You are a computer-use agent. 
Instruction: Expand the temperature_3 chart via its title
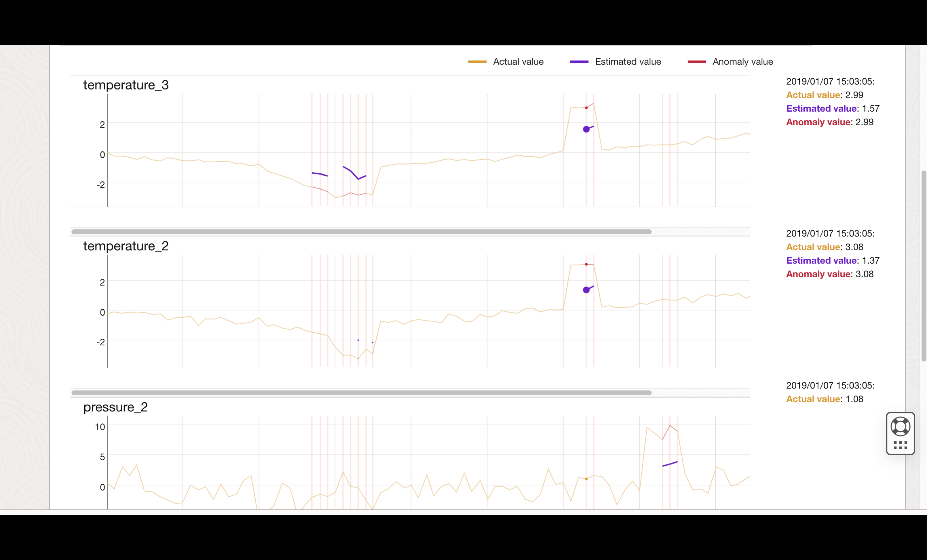pos(126,85)
